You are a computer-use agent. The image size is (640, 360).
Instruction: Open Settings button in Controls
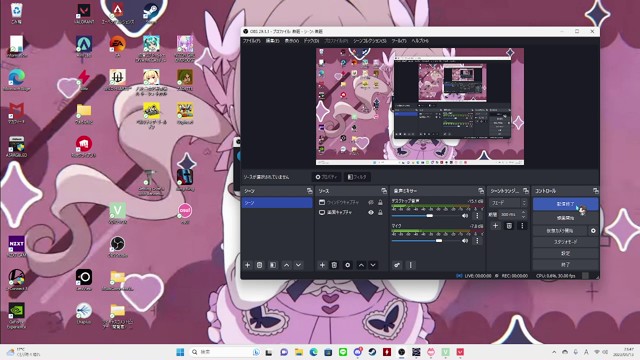tap(565, 253)
